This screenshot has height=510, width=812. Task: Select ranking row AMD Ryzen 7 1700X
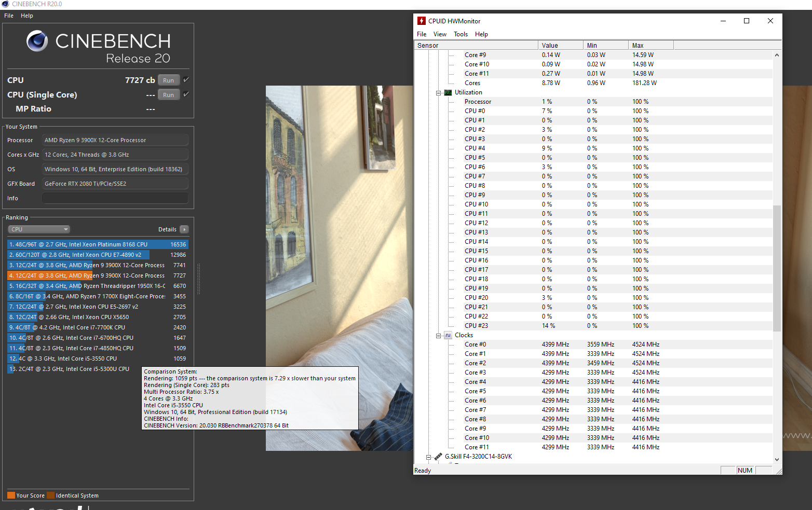(x=98, y=296)
